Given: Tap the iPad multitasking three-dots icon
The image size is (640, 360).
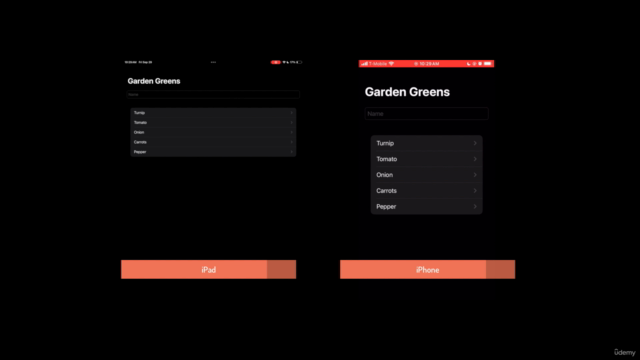Looking at the screenshot, I should click(x=213, y=62).
